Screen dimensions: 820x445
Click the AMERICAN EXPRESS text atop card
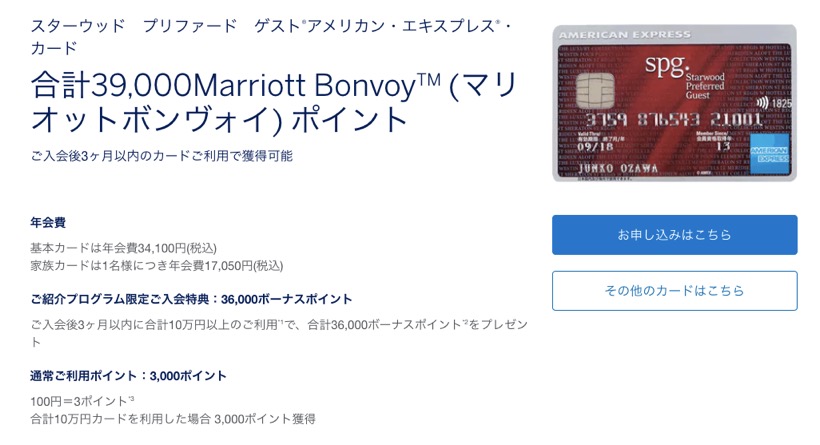click(625, 35)
